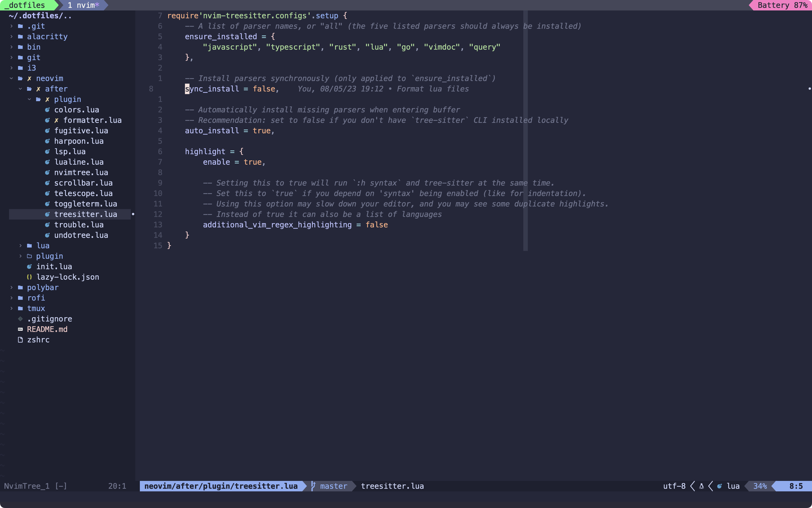Screen dimensions: 812x508
Task: Click the lua icon beside scrollbar.lua
Action: 47,183
